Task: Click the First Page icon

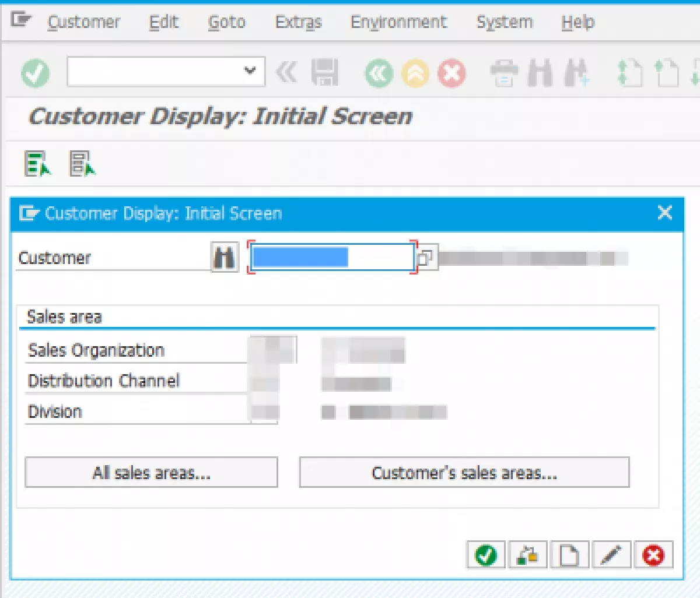Action: (x=629, y=73)
